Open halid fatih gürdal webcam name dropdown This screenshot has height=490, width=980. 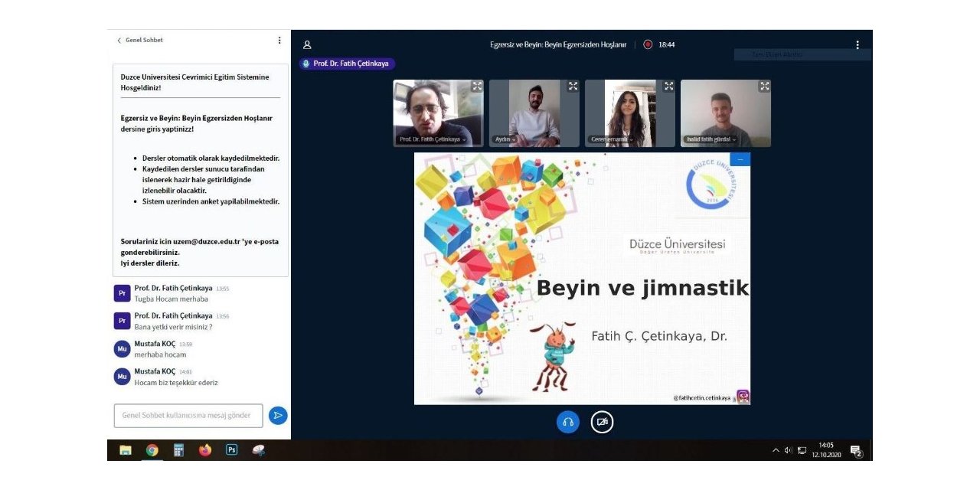coord(710,139)
